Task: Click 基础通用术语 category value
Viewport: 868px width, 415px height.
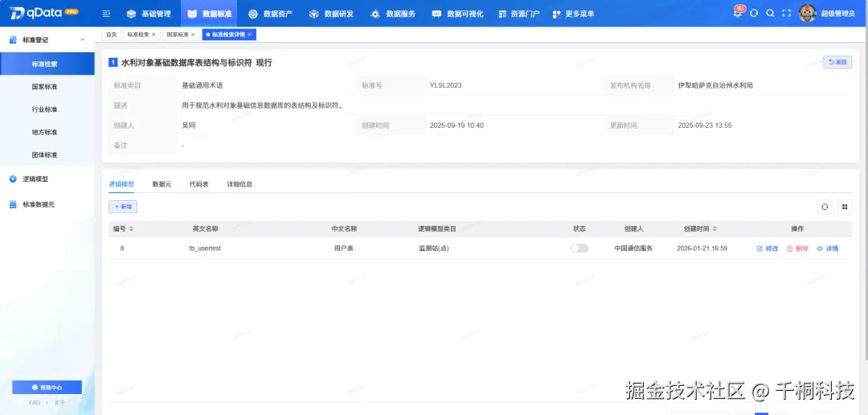Action: pos(202,85)
